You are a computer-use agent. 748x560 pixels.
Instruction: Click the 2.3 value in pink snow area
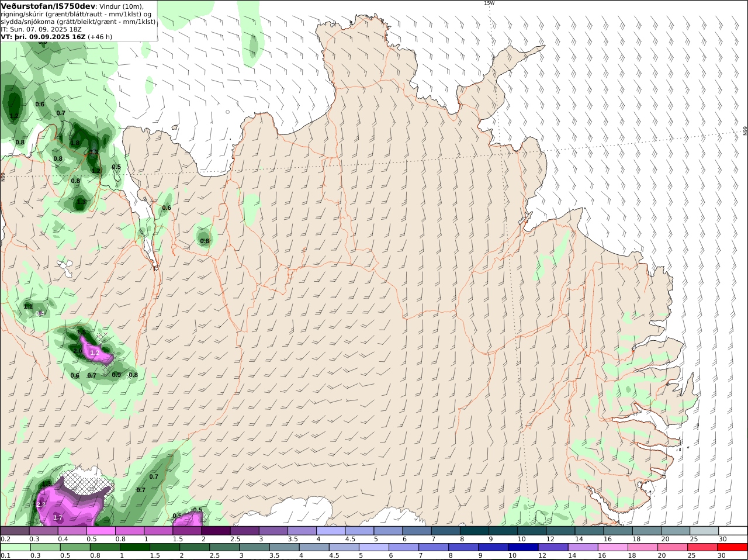point(41,505)
